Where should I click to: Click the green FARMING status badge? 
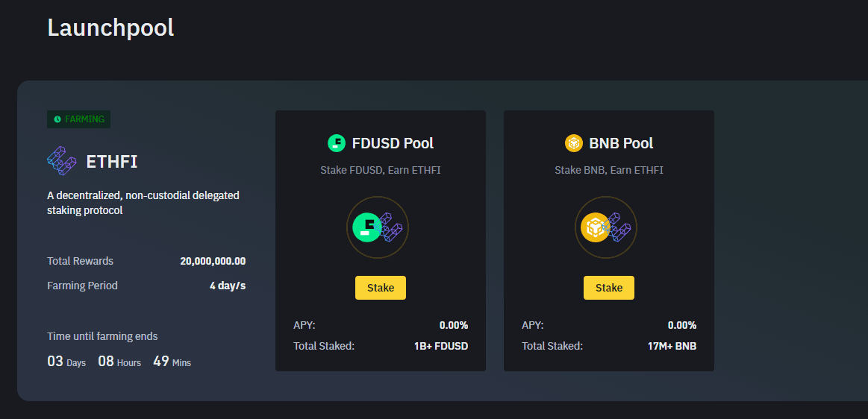tap(79, 119)
